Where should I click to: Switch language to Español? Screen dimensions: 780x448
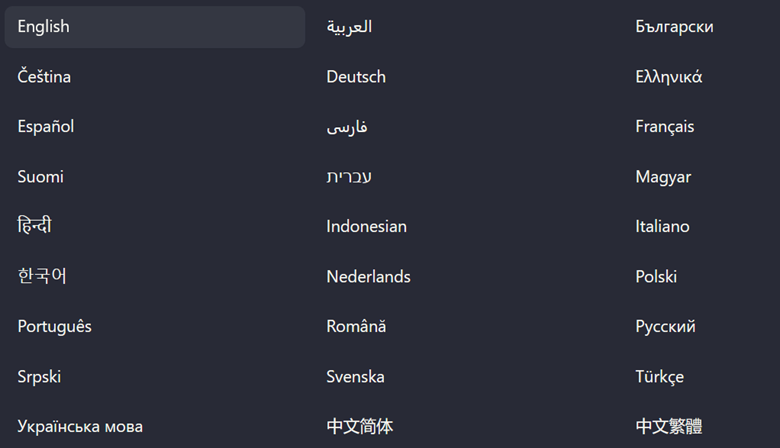pos(46,127)
